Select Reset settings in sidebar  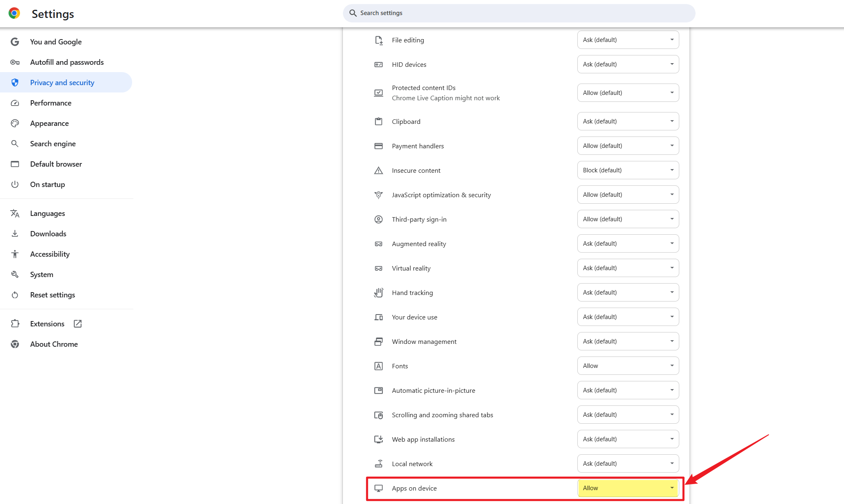tap(52, 295)
